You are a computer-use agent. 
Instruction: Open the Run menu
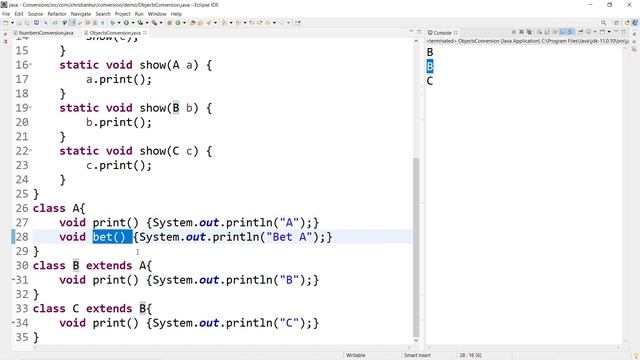tap(139, 14)
